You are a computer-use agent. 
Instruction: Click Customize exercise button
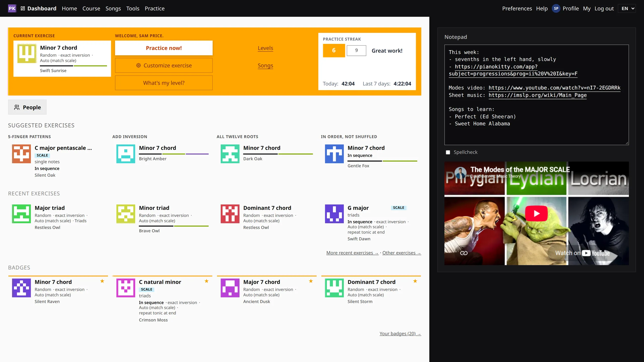pyautogui.click(x=164, y=65)
